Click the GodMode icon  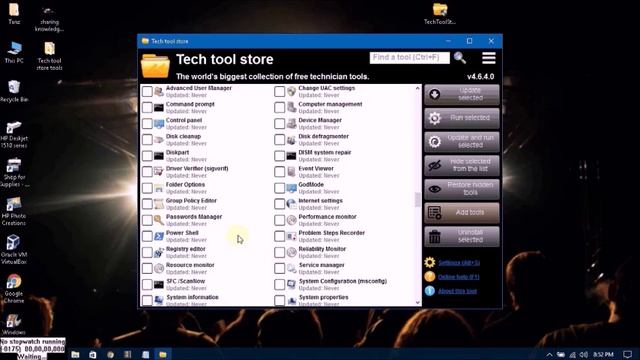291,188
